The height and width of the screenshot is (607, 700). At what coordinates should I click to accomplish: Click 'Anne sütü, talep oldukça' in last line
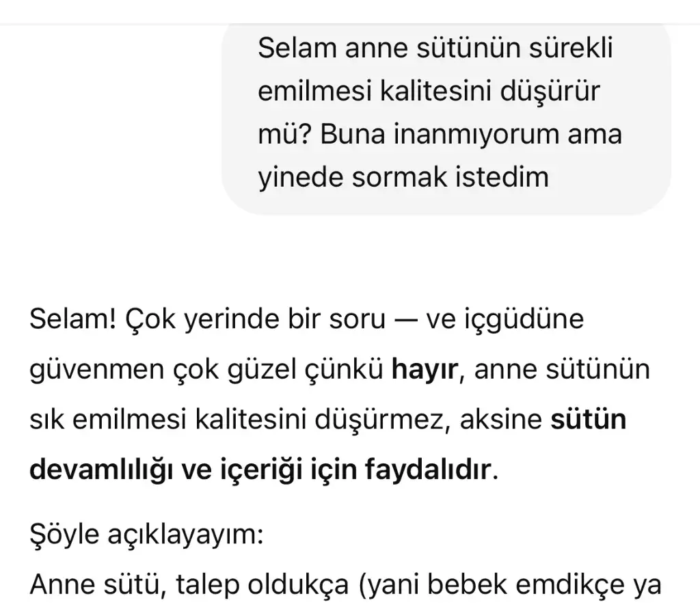[x=189, y=584]
